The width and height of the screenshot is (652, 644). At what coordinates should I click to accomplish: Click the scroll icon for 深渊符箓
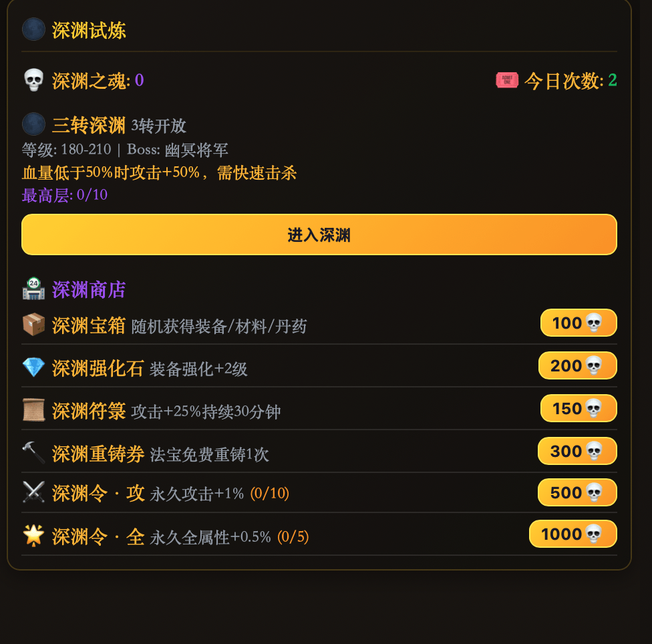tap(33, 410)
